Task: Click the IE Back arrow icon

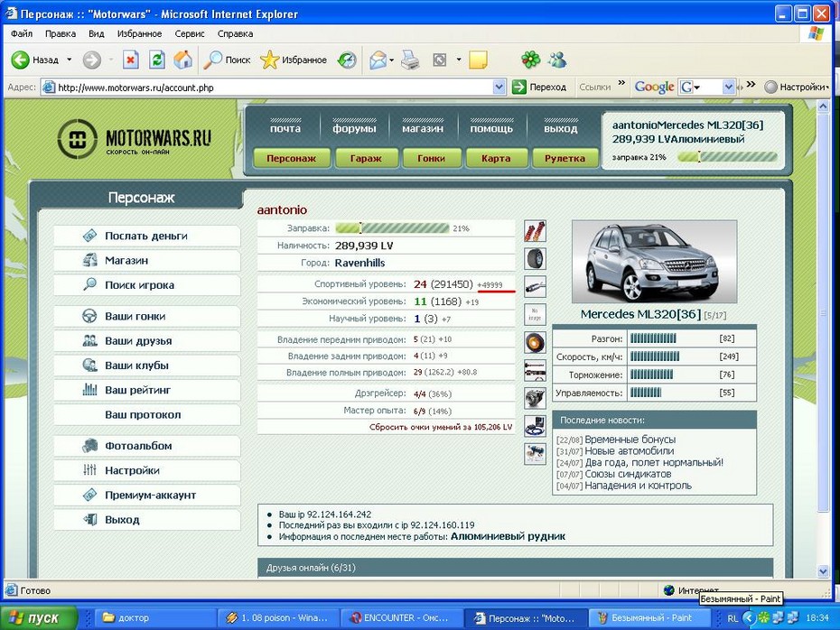Action: click(21, 60)
